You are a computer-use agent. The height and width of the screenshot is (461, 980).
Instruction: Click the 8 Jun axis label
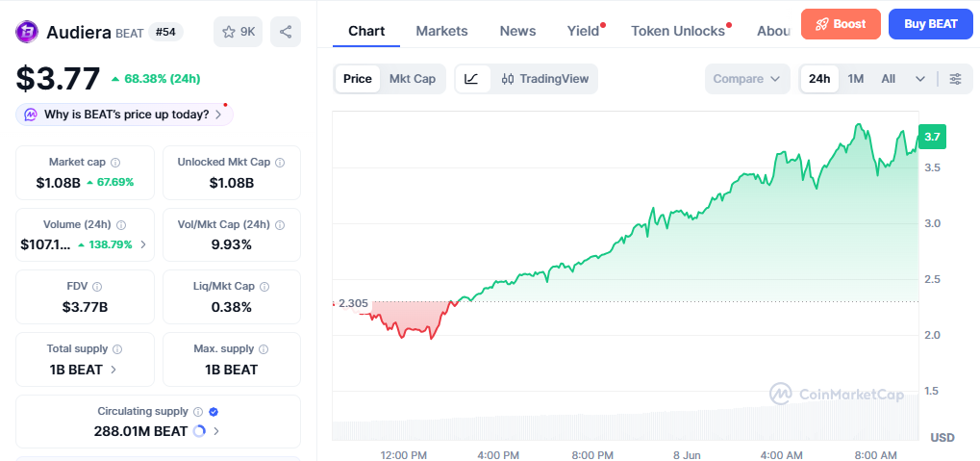[x=688, y=455]
